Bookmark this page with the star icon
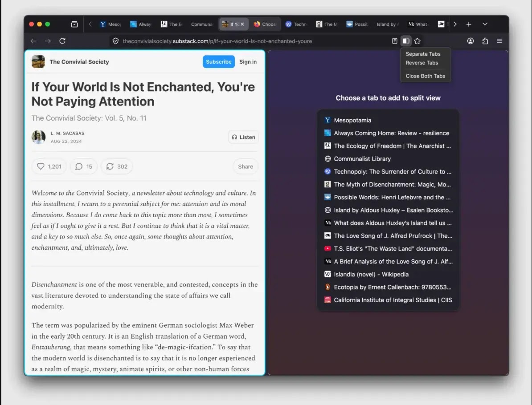The width and height of the screenshot is (532, 405). (417, 41)
